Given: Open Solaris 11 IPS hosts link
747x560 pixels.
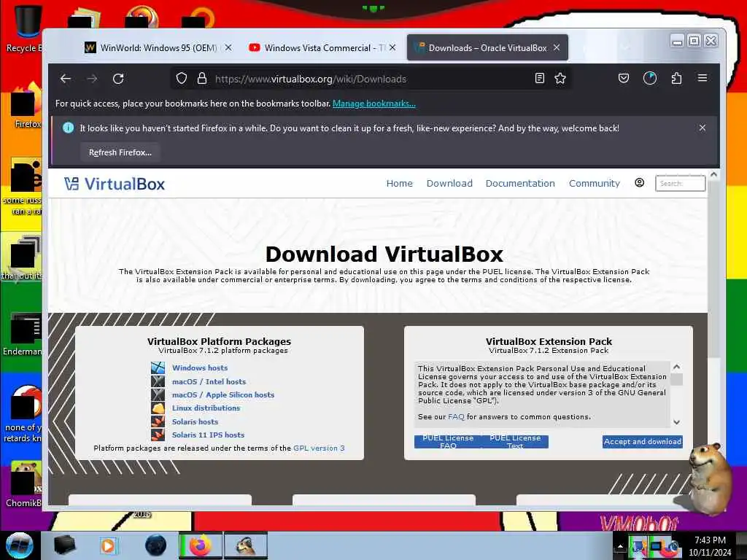Looking at the screenshot, I should point(208,435).
